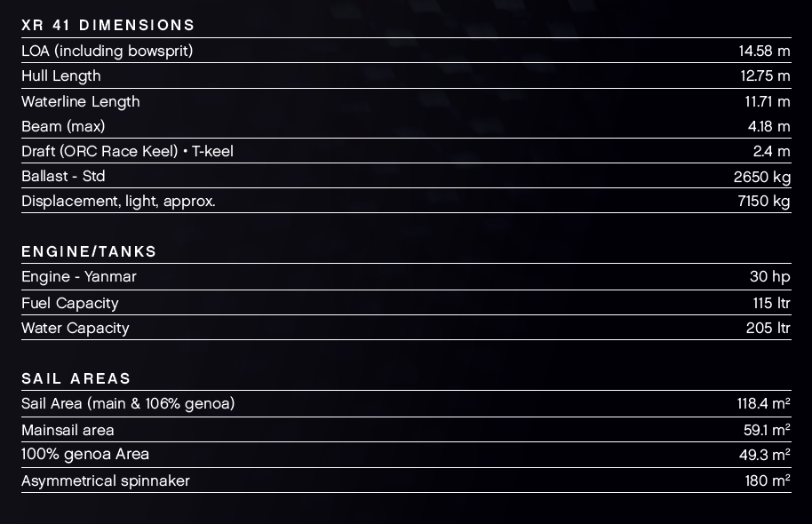Image resolution: width=812 pixels, height=524 pixels.
Task: Select the Asymmetrical spinnaker 180 m² value
Action: (768, 480)
